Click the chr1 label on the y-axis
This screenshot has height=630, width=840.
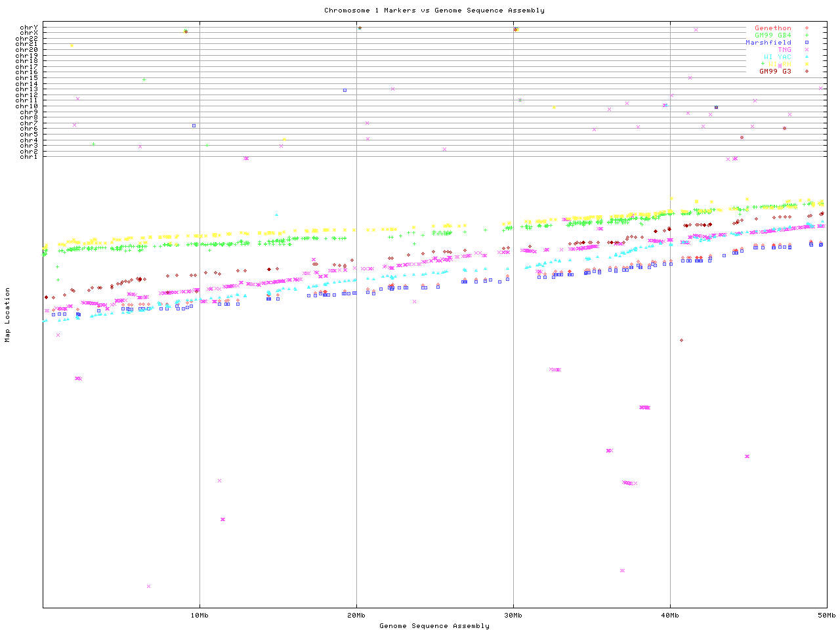(29, 157)
